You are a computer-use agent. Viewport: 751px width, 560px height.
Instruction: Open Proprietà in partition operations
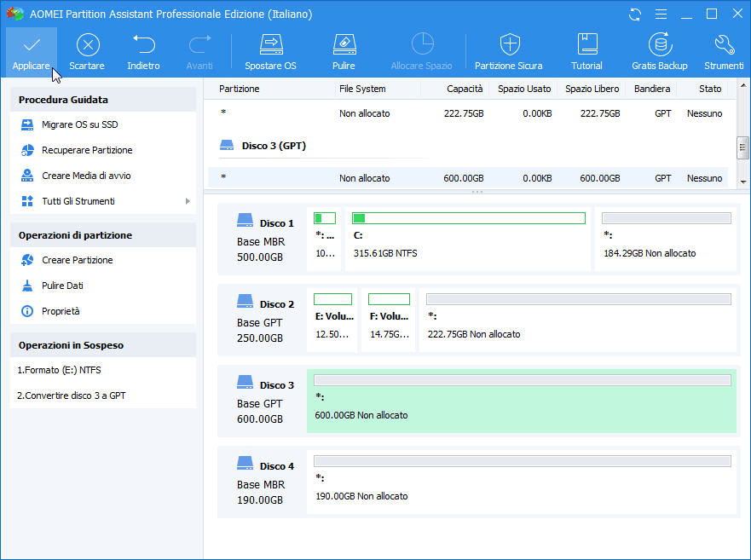pyautogui.click(x=61, y=311)
